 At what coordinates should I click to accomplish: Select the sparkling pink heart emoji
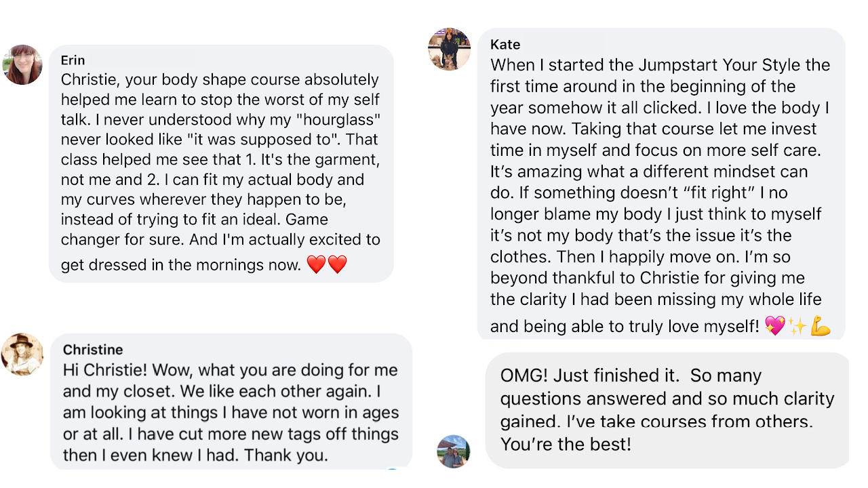coord(774,326)
